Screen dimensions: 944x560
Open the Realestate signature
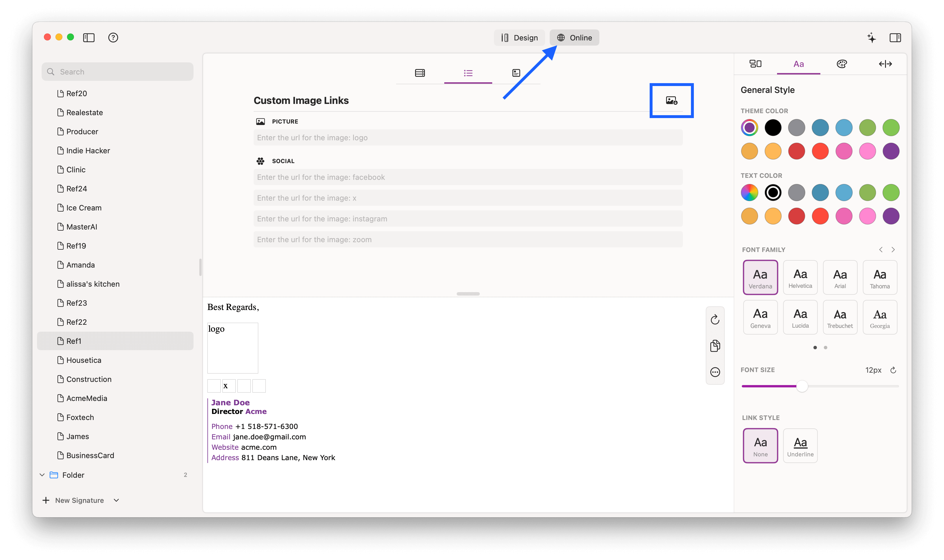115,113
